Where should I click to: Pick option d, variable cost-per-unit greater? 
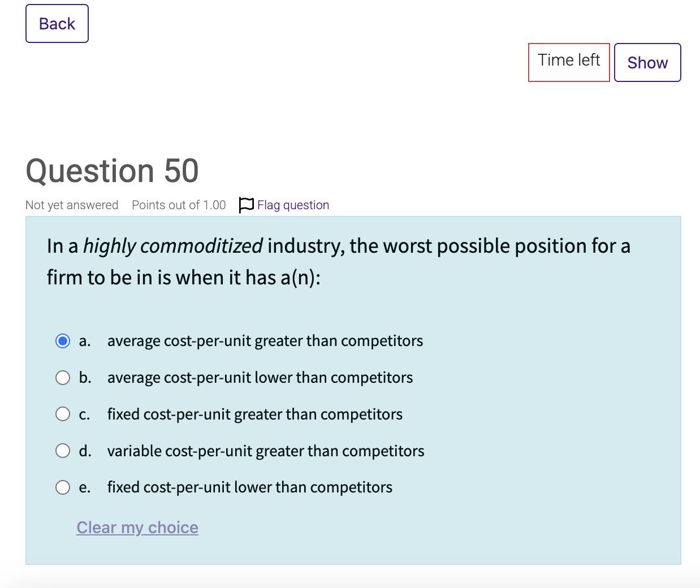(63, 451)
